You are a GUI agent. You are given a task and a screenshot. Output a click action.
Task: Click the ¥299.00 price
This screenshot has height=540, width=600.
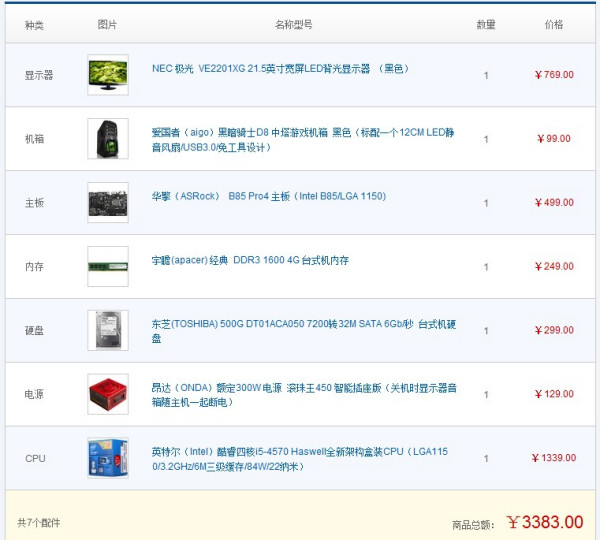click(x=554, y=330)
